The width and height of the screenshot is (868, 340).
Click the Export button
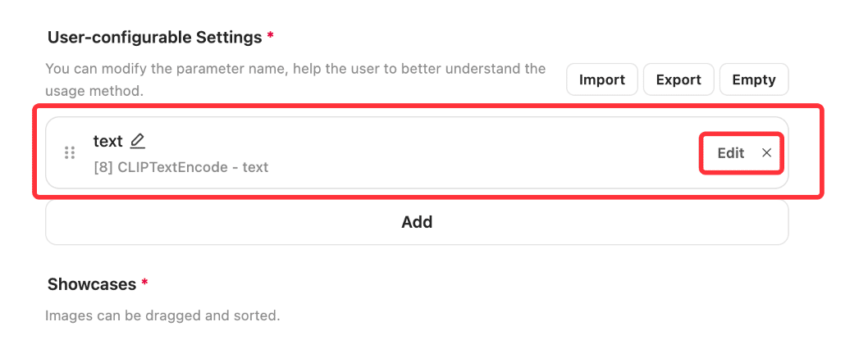[x=678, y=79]
